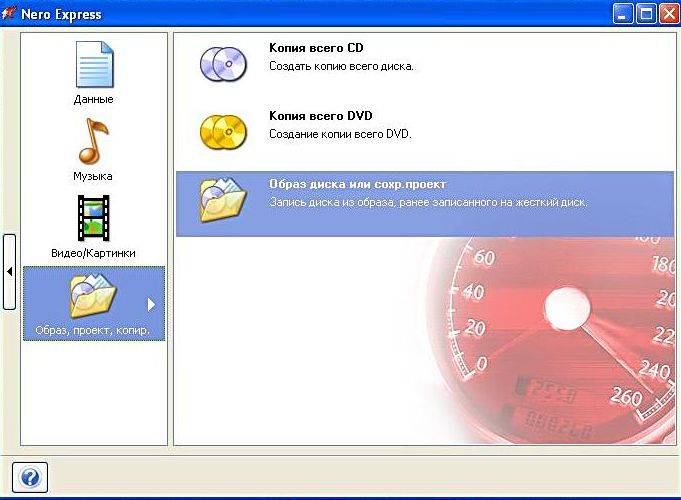Click the Образ, проект, копир. text label

(91, 330)
